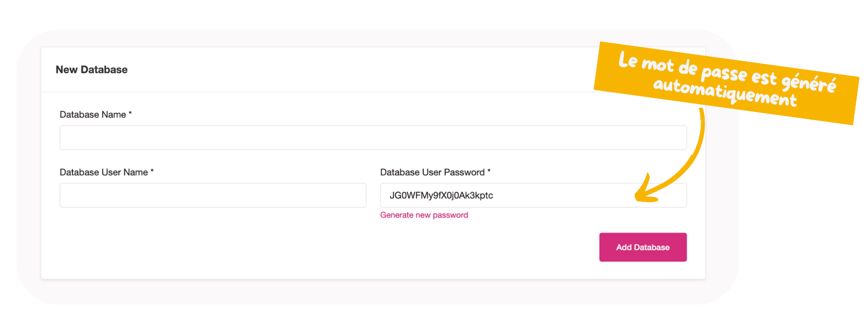Click the Database User Password label
This screenshot has width=868, height=326.
click(x=432, y=172)
